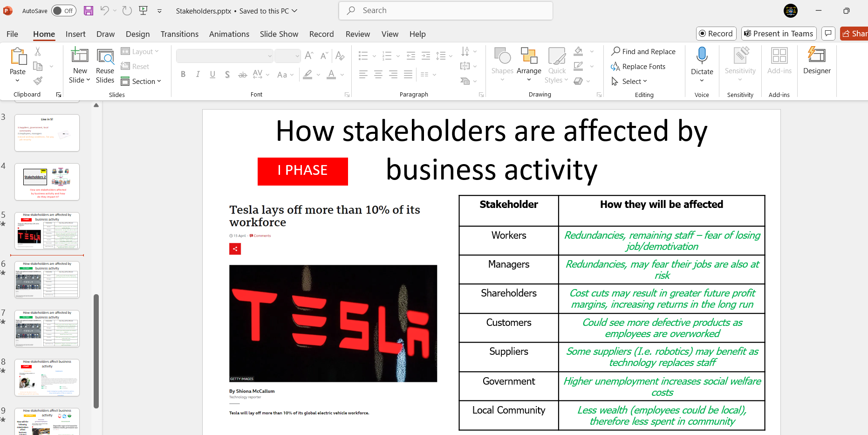Start Dictate microphone
The width and height of the screenshot is (868, 435).
[x=702, y=56]
